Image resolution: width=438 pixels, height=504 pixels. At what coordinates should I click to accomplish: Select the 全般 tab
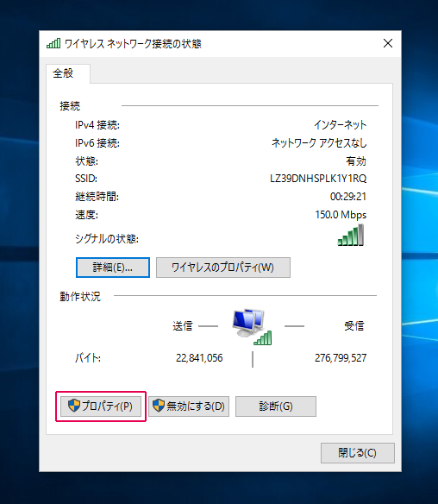tap(68, 73)
